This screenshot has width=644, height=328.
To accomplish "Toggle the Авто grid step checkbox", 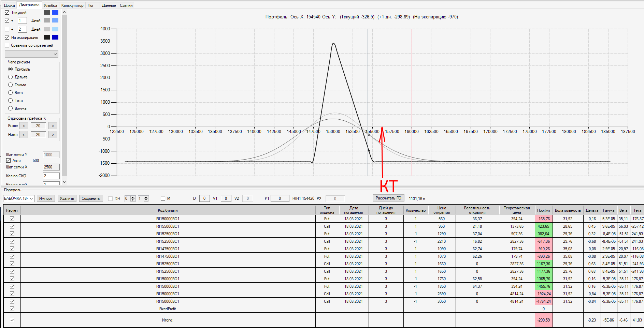I will 9,161.
